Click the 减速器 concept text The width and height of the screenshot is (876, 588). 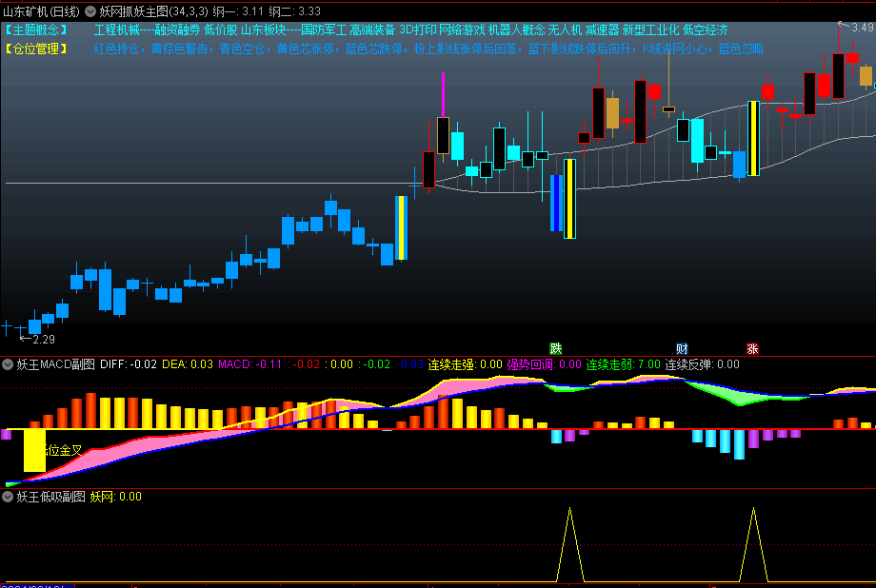[602, 30]
